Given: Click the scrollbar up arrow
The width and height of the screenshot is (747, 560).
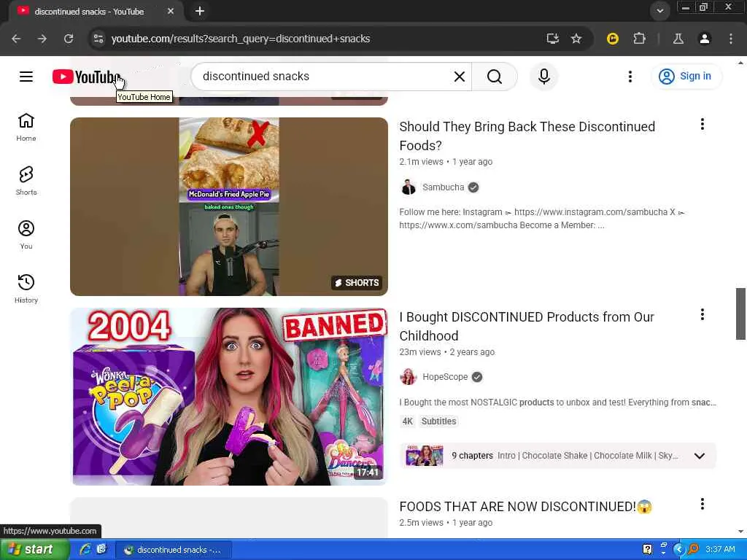Looking at the screenshot, I should pos(740,63).
